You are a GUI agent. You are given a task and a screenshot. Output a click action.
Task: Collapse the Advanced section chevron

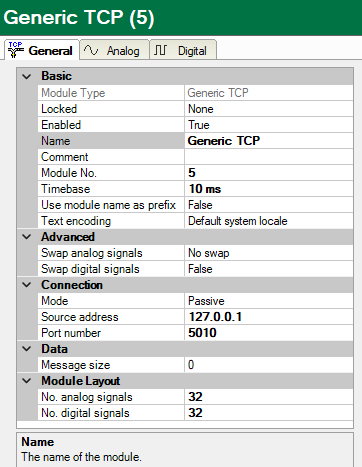point(27,237)
